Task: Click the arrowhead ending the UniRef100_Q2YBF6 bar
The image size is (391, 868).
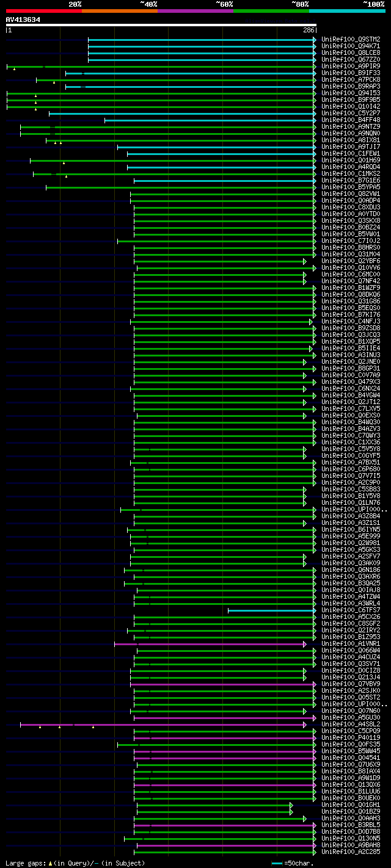Action: 304,261
